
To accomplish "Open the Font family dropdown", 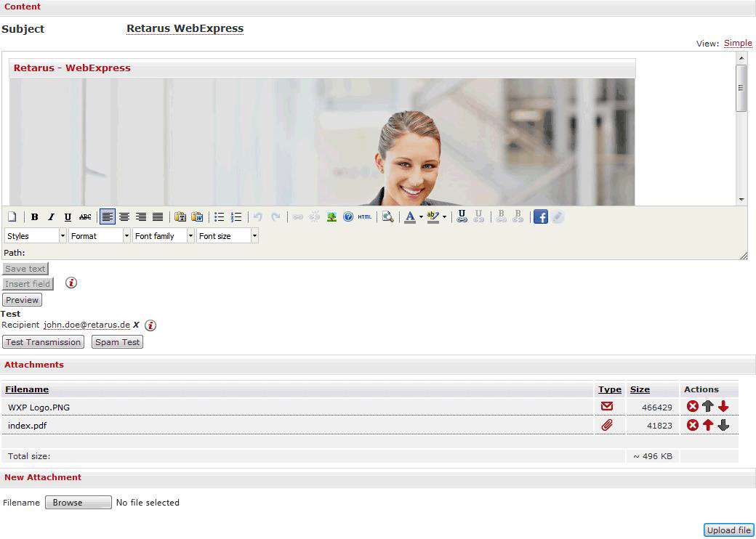I will (163, 236).
